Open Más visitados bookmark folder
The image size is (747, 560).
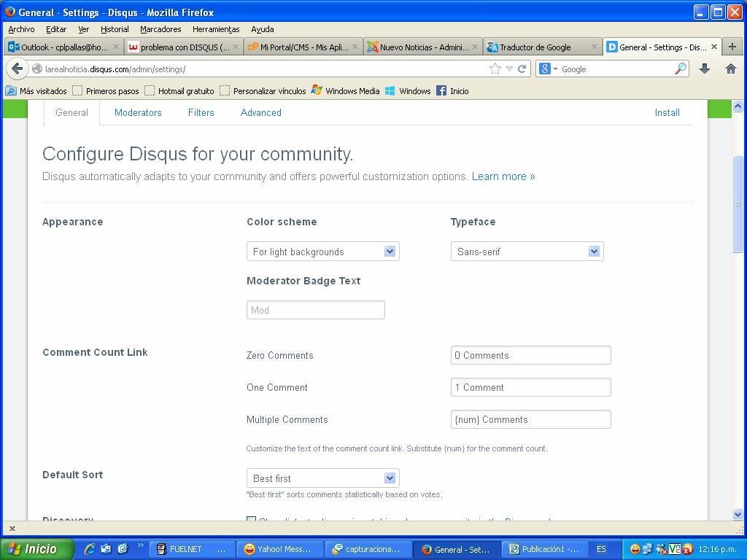pos(36,90)
